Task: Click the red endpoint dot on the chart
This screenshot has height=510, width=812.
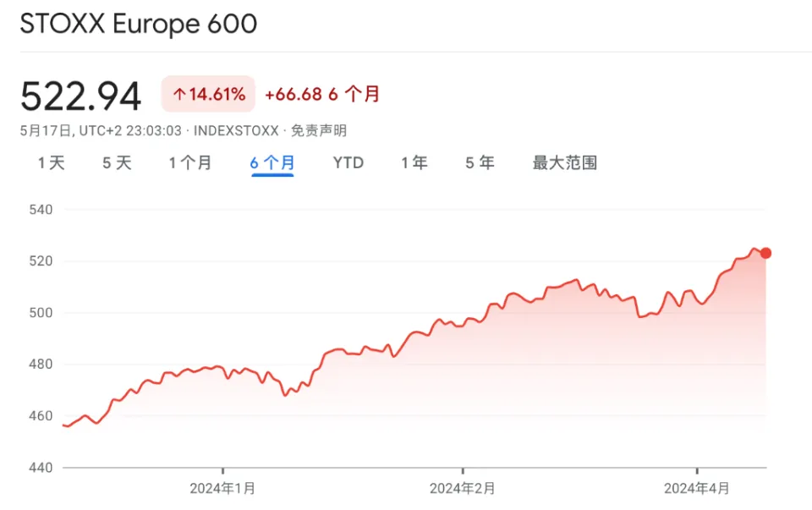Action: [x=765, y=253]
